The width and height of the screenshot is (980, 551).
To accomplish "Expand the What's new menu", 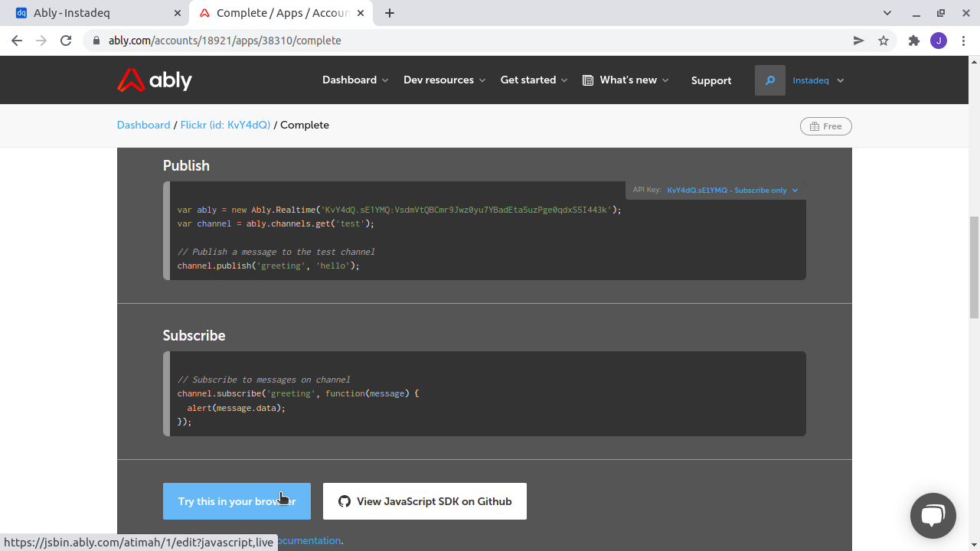I will tap(626, 80).
